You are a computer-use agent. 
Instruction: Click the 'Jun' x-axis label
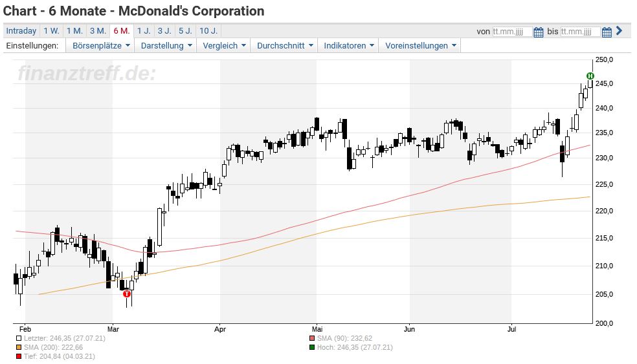[x=410, y=329]
